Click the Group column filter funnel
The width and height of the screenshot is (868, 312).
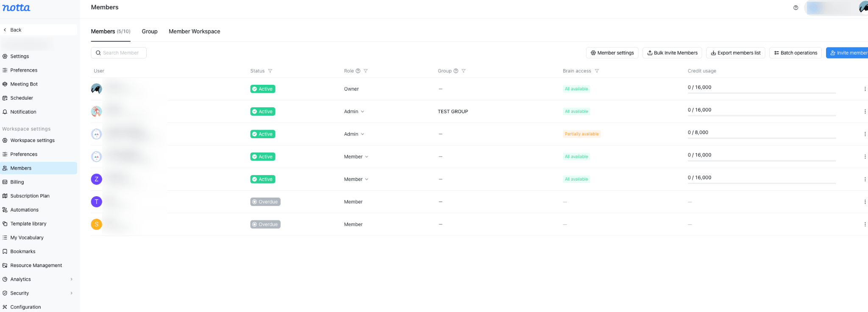point(464,71)
